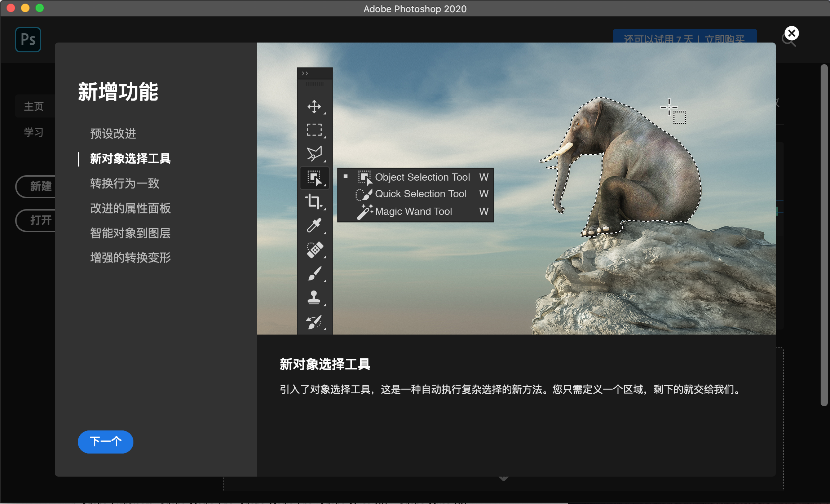The height and width of the screenshot is (504, 830).
Task: Choose Magic Wand Tool in flyout
Action: (x=415, y=211)
